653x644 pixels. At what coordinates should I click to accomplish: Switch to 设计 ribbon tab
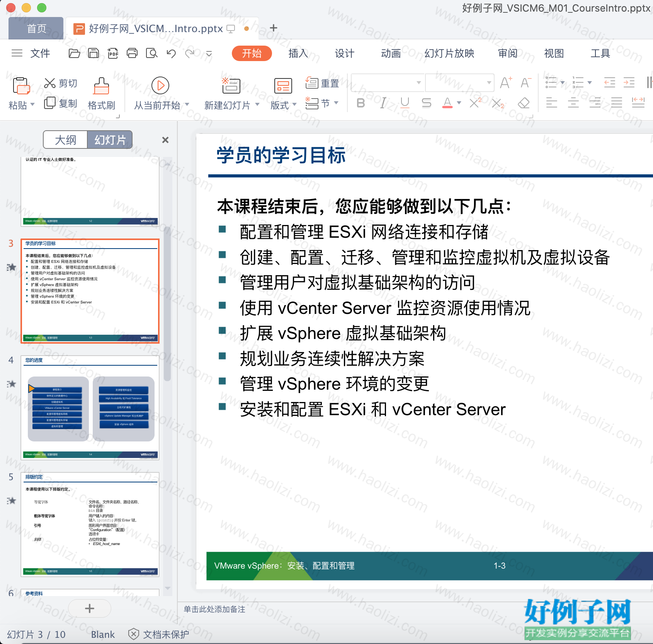click(x=345, y=53)
